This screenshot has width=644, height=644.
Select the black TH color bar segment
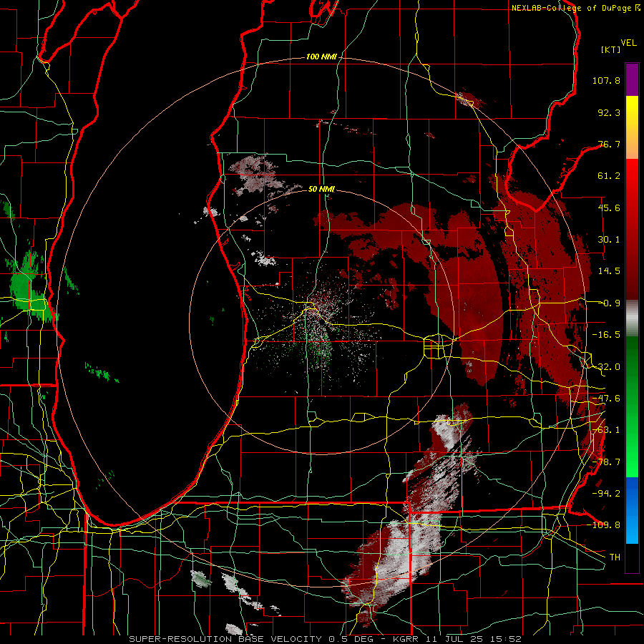(632, 557)
